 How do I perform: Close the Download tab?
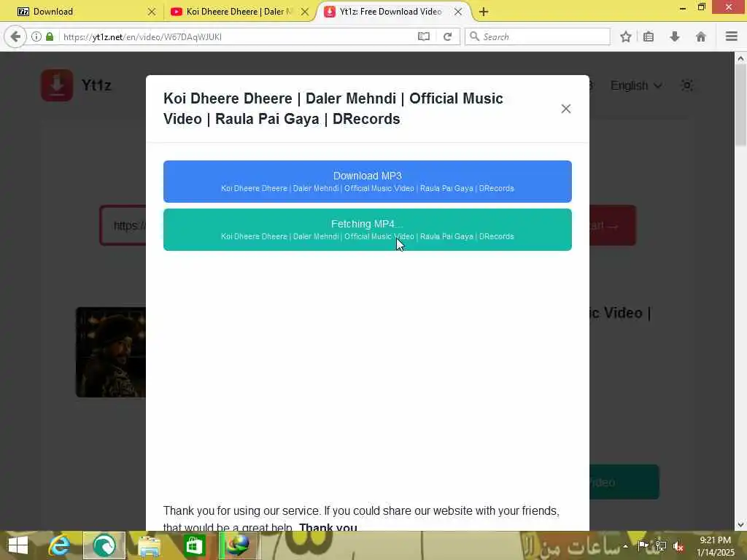152,12
